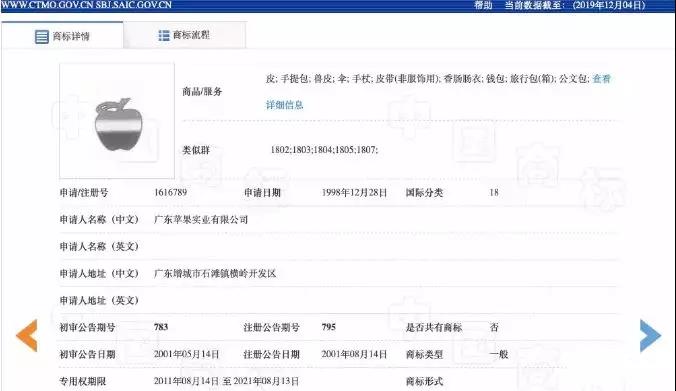
Task: Click applicant name 广东苹果实业有限公司
Action: pos(201,219)
